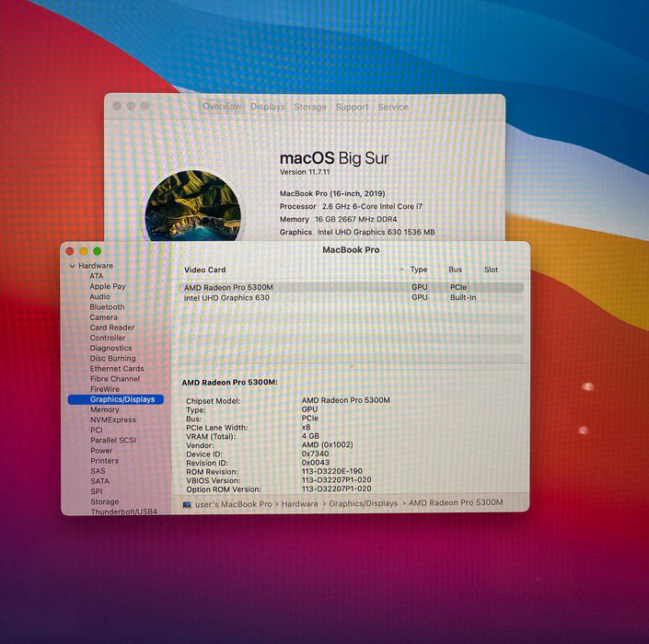649x644 pixels.
Task: Open Audio hardware info
Action: pyautogui.click(x=100, y=296)
